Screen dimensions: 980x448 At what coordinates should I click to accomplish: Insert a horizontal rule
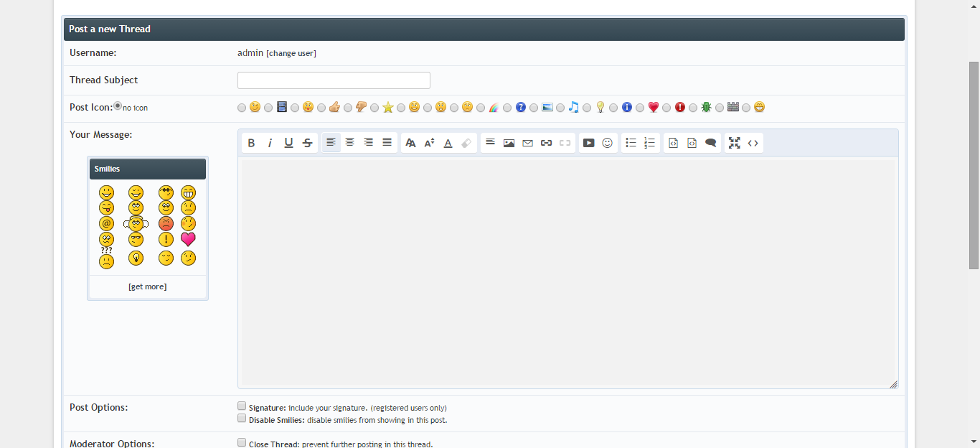click(x=490, y=142)
